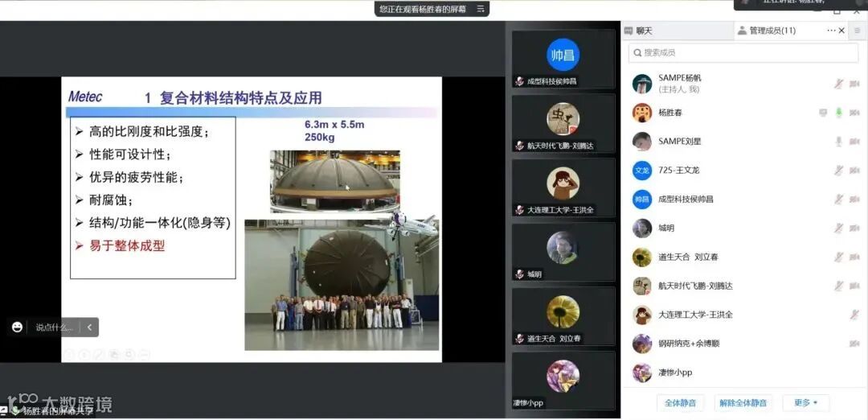
Task: Open 城明 video tile
Action: pos(563,252)
